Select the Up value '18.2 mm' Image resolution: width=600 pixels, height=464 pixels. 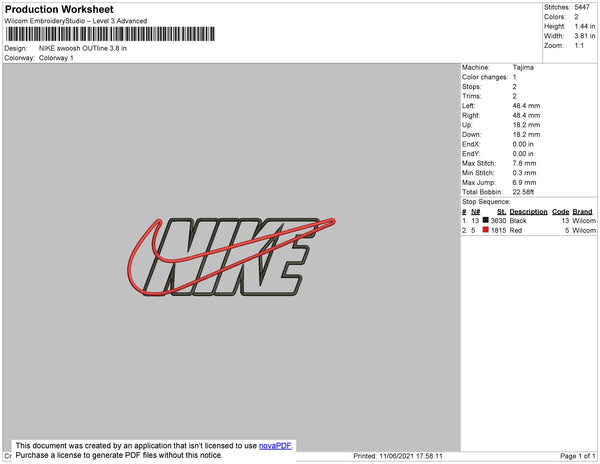(527, 125)
